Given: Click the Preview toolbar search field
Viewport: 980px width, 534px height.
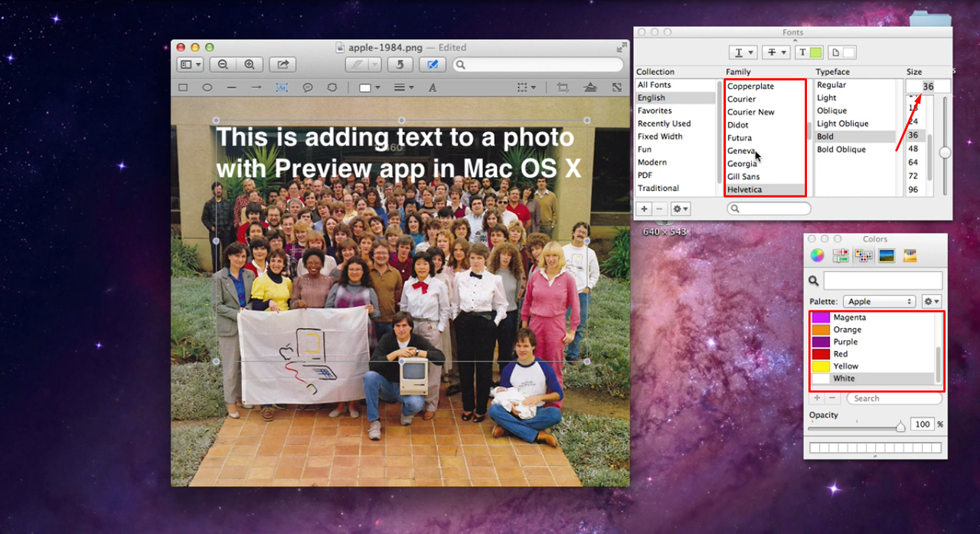Looking at the screenshot, I should coord(537,65).
